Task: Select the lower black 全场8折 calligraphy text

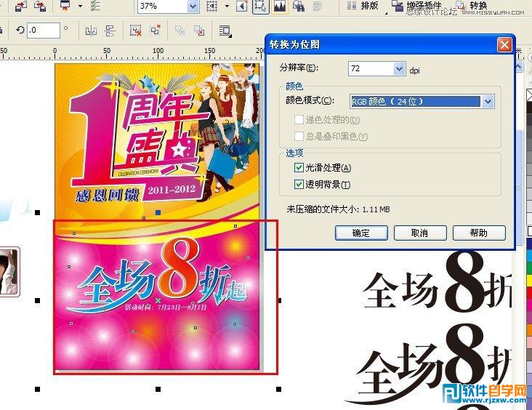Action: click(x=430, y=363)
